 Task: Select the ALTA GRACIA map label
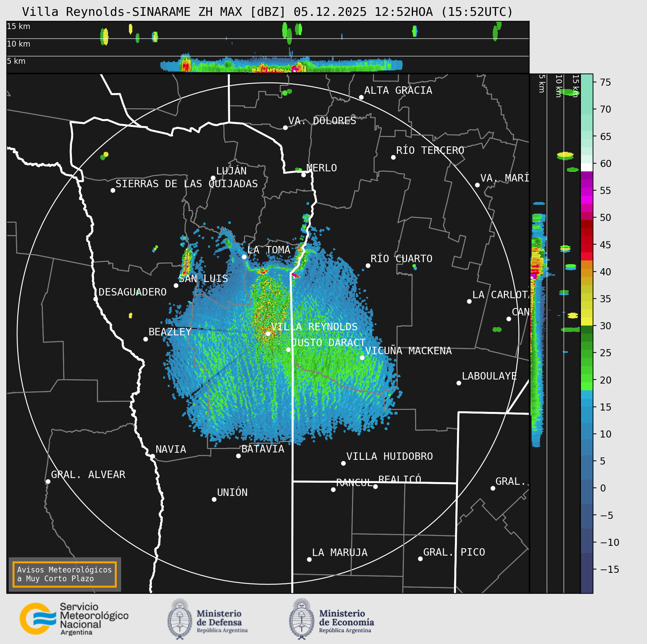point(398,90)
